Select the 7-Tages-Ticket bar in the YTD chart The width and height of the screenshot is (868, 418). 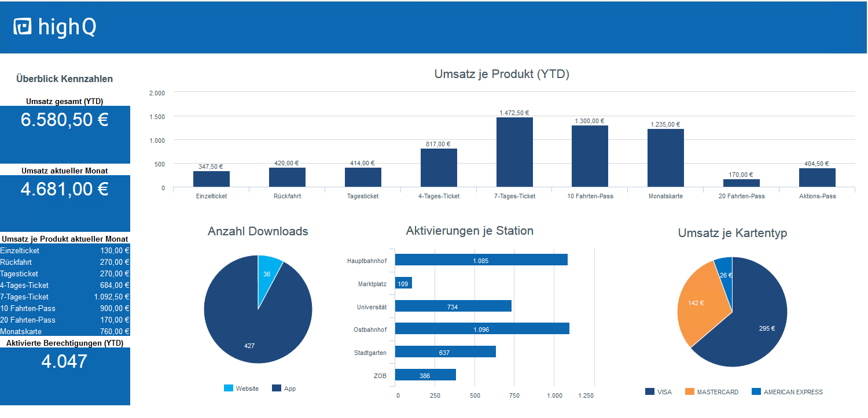(x=514, y=153)
